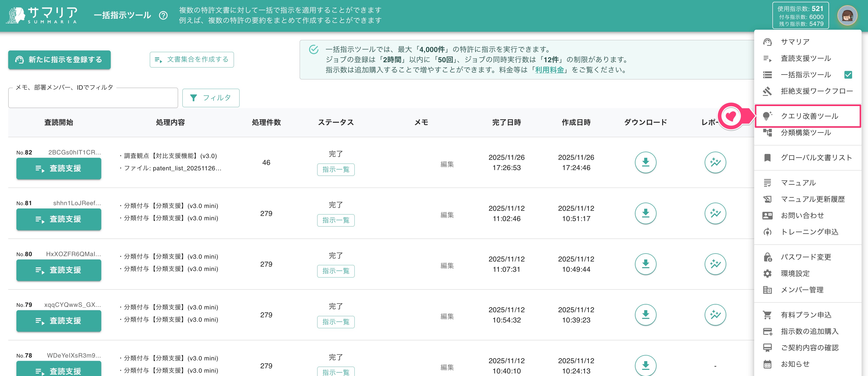Viewport: 868px width, 376px height.
Task: Apply the フィルタ button
Action: [x=211, y=98]
